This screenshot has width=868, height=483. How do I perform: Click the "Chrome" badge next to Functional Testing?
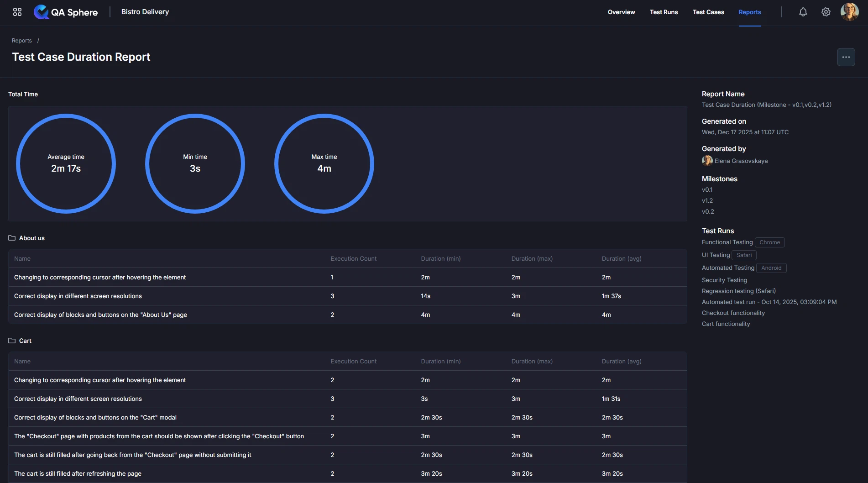pos(770,242)
